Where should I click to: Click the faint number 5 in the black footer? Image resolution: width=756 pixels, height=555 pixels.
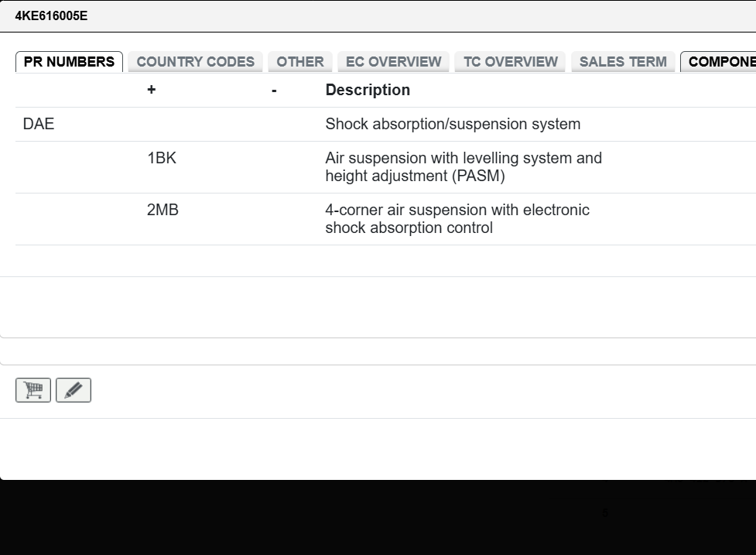tap(605, 513)
